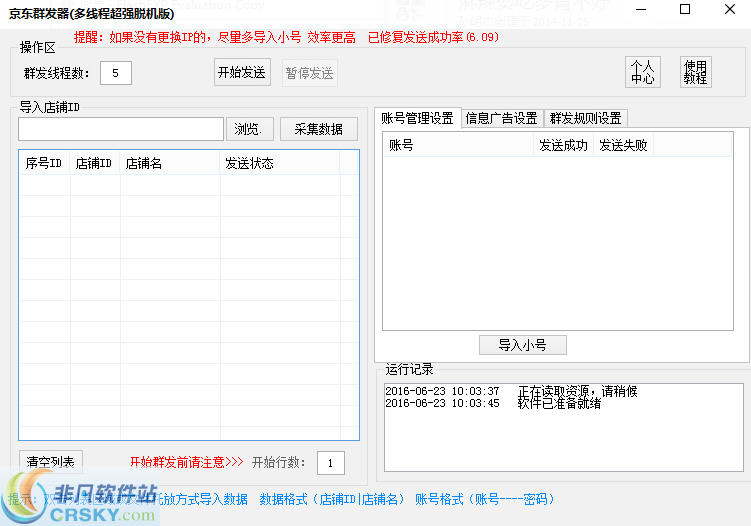Click the 开始群发前请注意>>> red notice
The height and width of the screenshot is (526, 751).
click(x=186, y=462)
